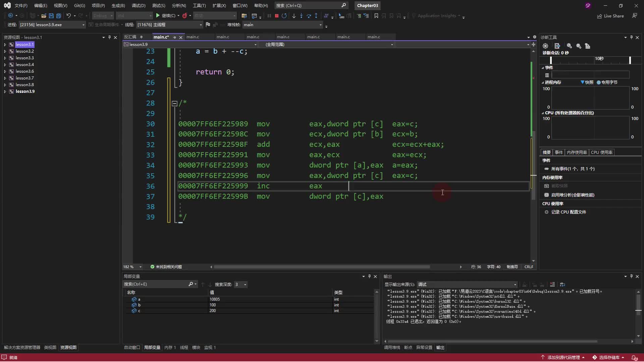The image size is (644, 362).
Task: Switch to the 内存使用率 tab in diagnostics
Action: tap(577, 153)
